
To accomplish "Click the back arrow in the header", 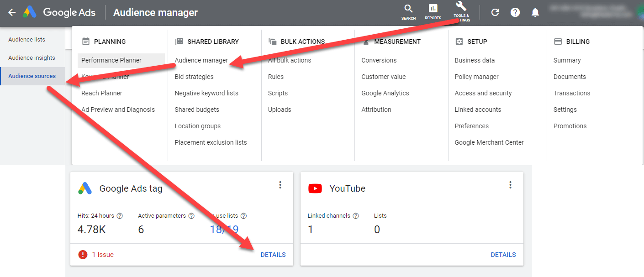I will tap(12, 13).
